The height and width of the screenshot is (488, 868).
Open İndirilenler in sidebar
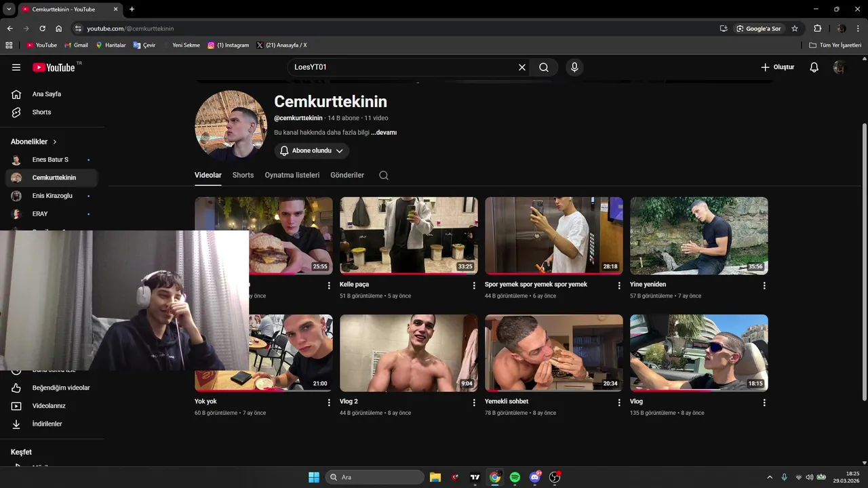(52, 424)
